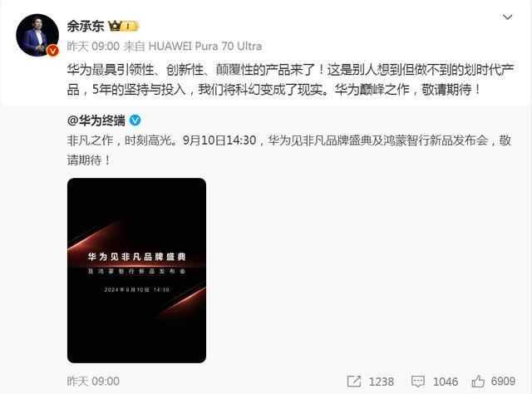The width and height of the screenshot is (532, 394).
Task: Click poster title 华为见非凡品牌盛典
Action: click(136, 257)
